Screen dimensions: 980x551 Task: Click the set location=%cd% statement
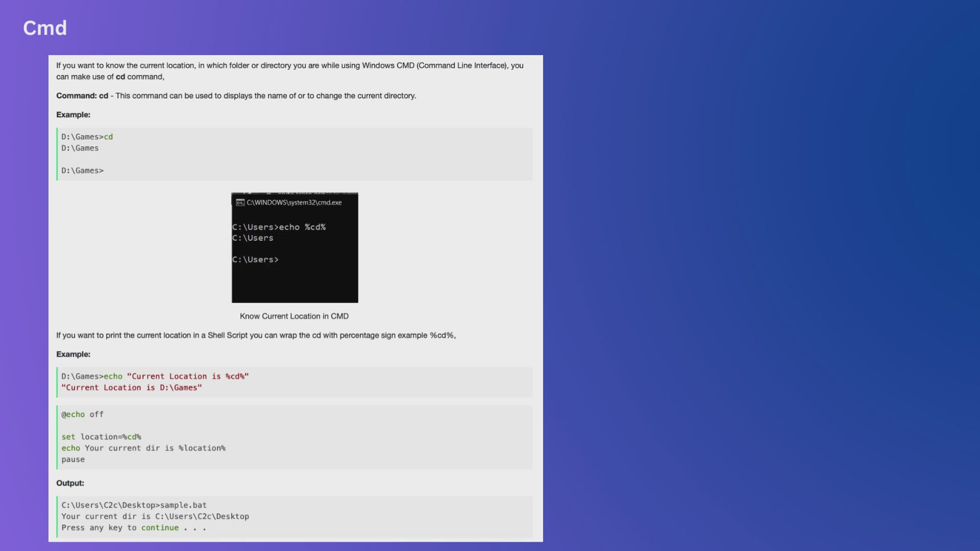101,437
